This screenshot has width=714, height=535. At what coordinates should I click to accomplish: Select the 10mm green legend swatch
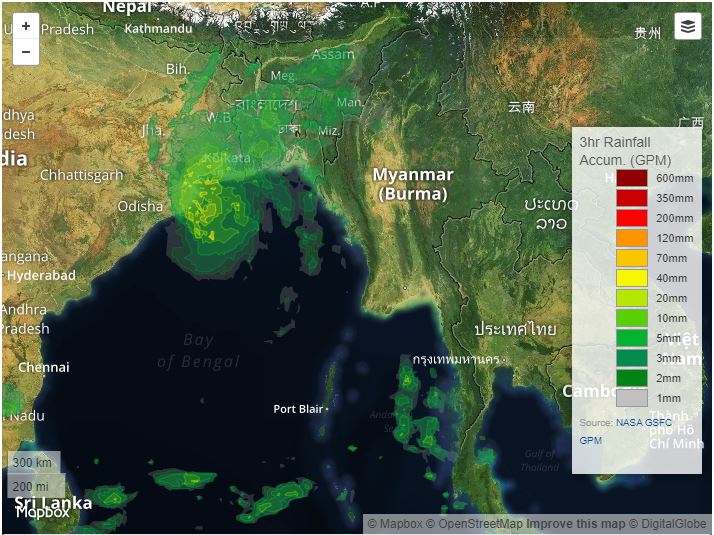pos(632,318)
